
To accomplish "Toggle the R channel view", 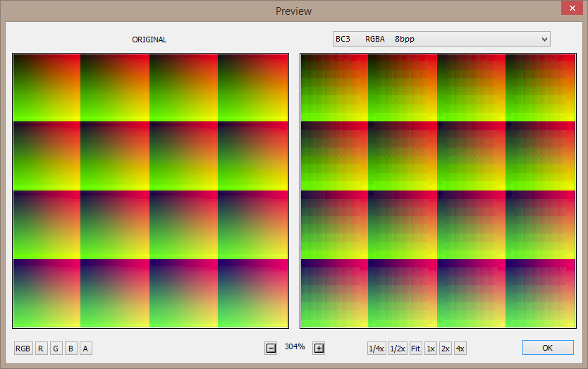I will click(41, 349).
